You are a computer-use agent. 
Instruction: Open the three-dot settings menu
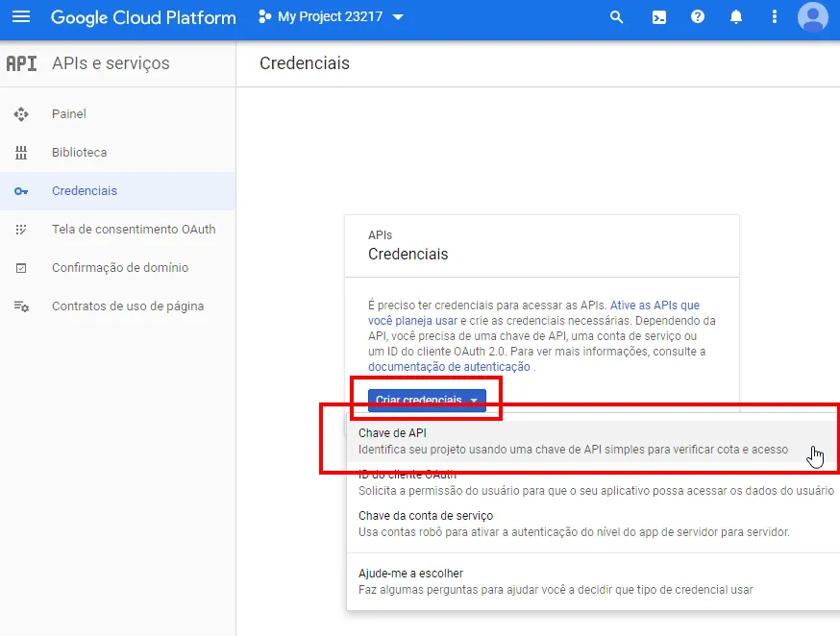pos(775,17)
